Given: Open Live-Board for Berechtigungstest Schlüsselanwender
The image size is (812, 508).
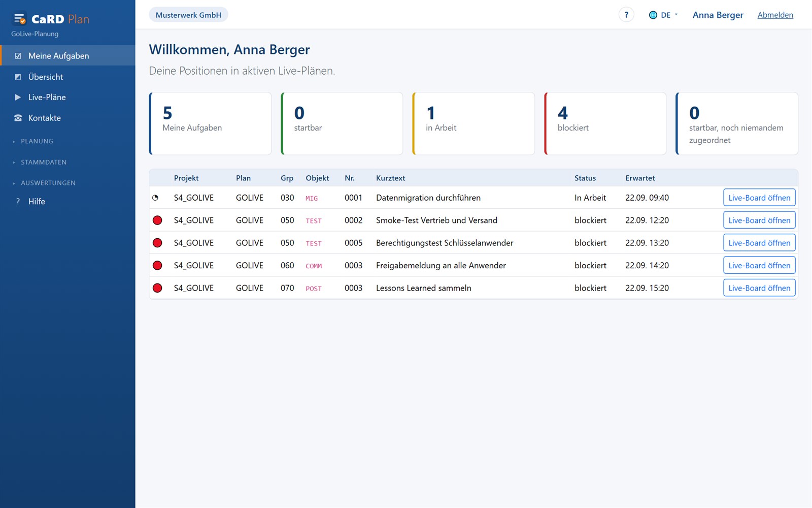Looking at the screenshot, I should (x=759, y=243).
